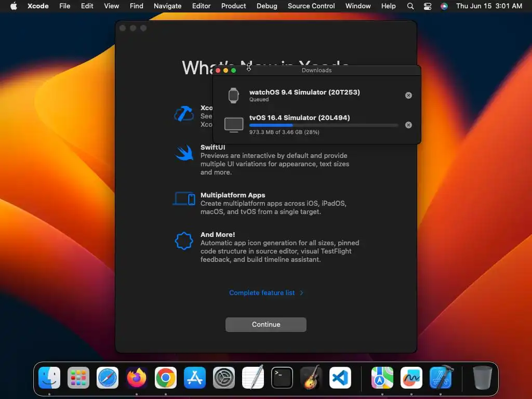This screenshot has width=532, height=399.
Task: Click the tvOS download progress bar
Action: pos(323,125)
